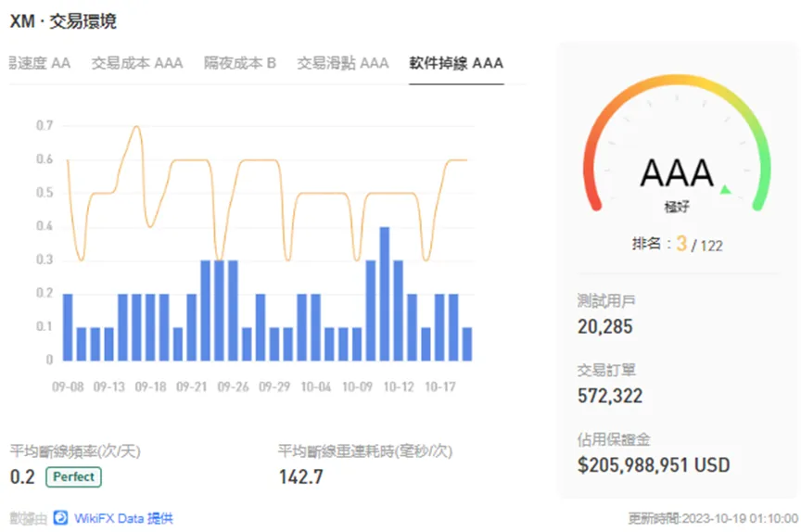Click the $205,988,951 USD margin value

654,465
